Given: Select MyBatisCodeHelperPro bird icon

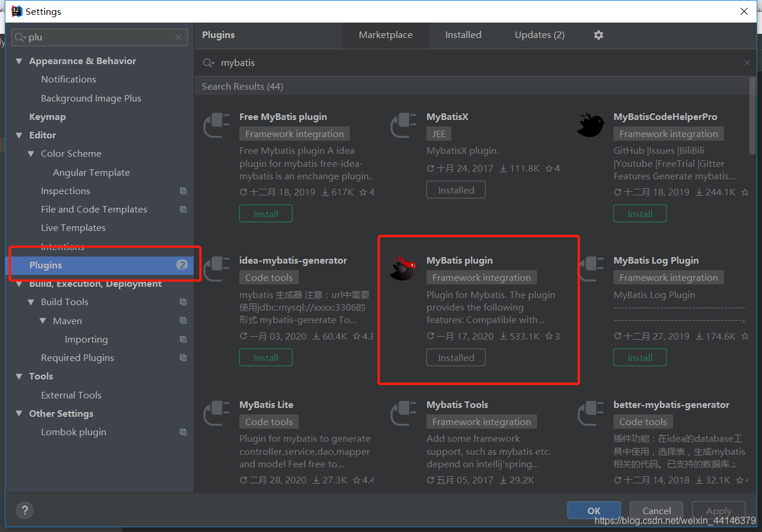Looking at the screenshot, I should [590, 125].
